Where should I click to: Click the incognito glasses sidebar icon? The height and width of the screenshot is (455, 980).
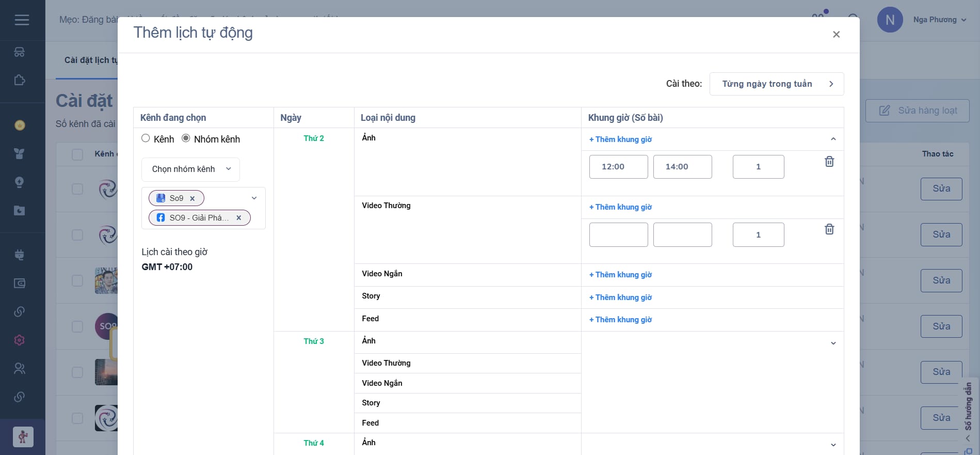20,52
